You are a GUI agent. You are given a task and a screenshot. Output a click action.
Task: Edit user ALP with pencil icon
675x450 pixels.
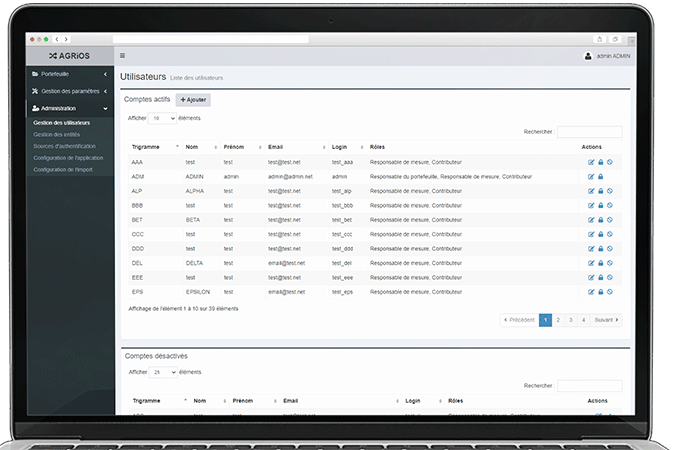click(591, 191)
